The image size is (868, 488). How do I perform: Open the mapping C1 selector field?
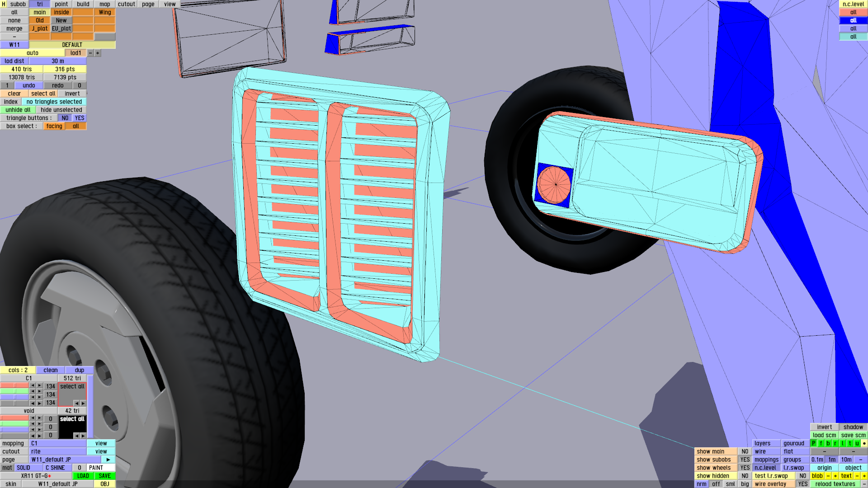57,443
